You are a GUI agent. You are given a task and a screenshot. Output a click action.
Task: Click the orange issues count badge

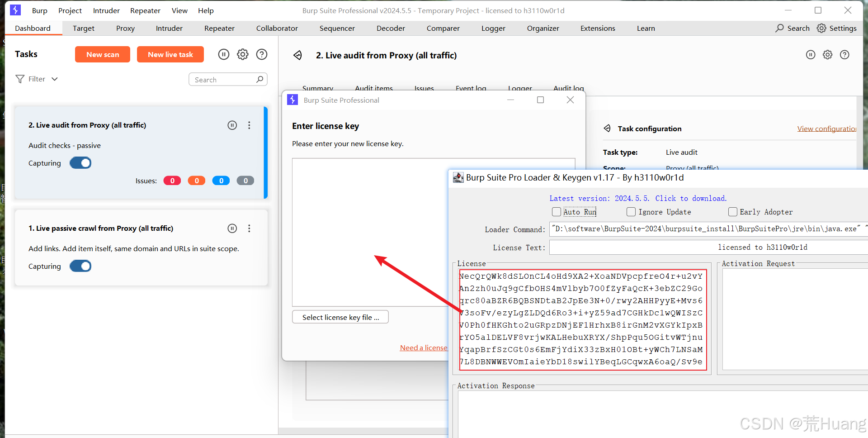pyautogui.click(x=197, y=181)
